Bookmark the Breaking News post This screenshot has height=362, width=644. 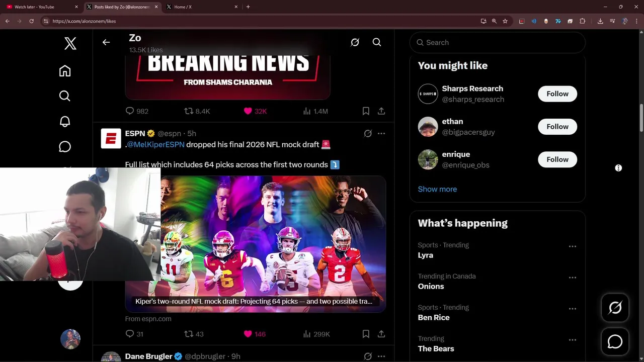point(366,111)
